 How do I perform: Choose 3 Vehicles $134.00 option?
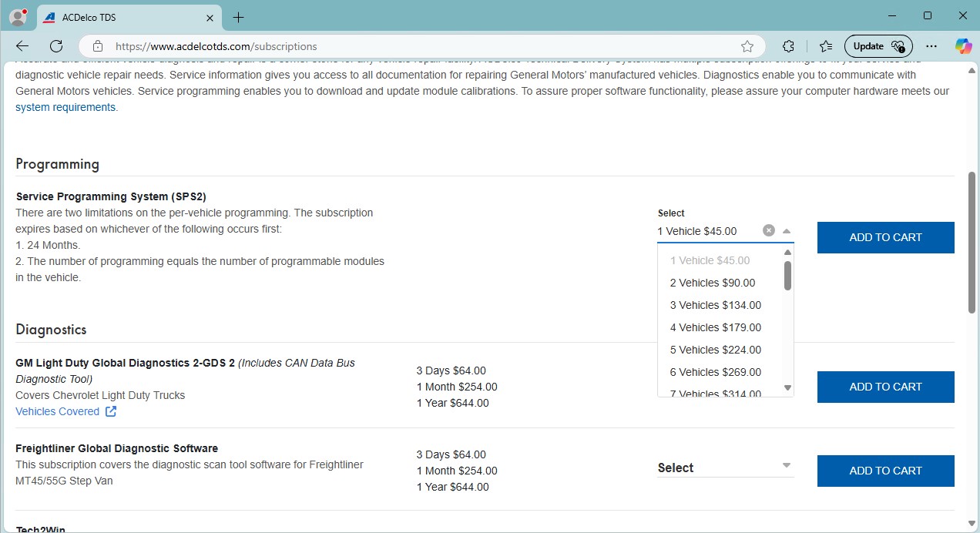715,305
